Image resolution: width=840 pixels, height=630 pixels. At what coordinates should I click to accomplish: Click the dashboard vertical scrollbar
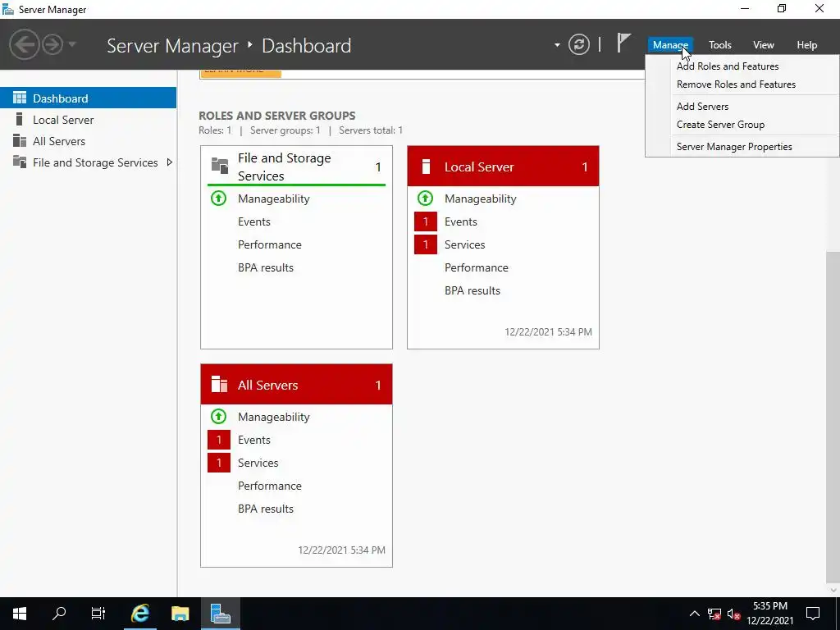833,418
